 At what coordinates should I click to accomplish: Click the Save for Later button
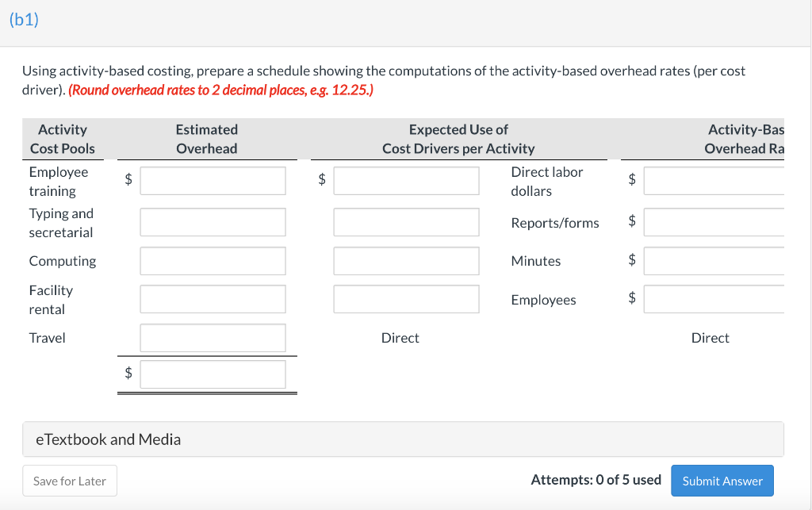[x=69, y=480]
